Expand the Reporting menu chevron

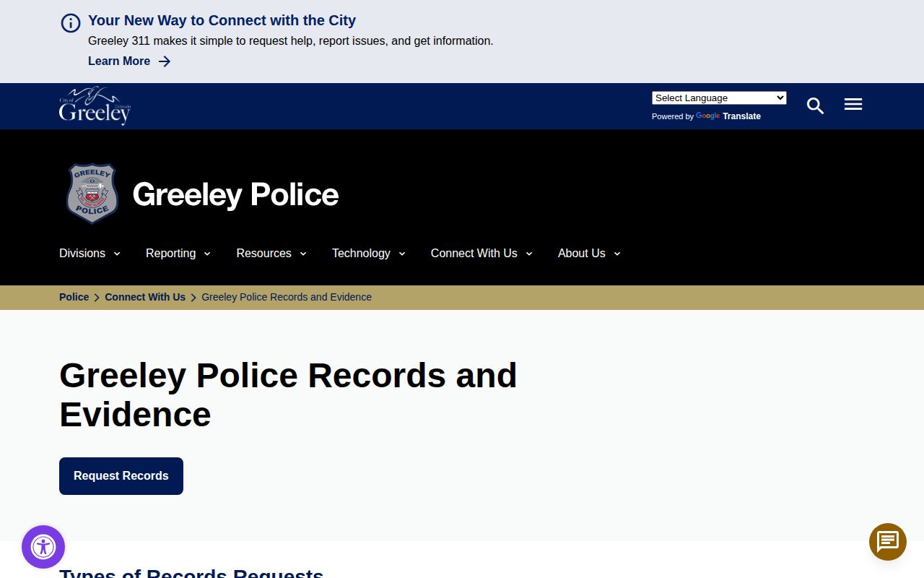(x=207, y=254)
